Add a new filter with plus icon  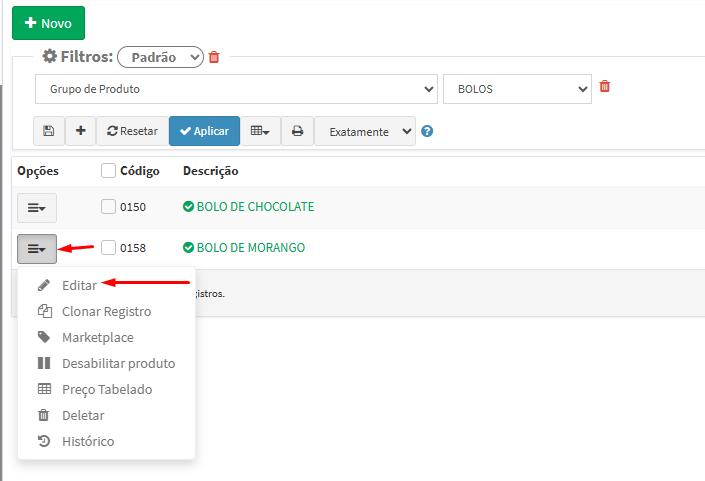80,131
